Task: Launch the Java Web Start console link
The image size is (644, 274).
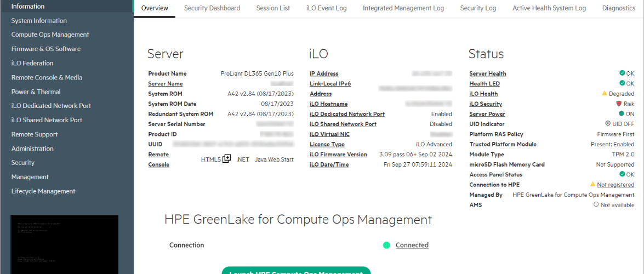Action: (275, 159)
